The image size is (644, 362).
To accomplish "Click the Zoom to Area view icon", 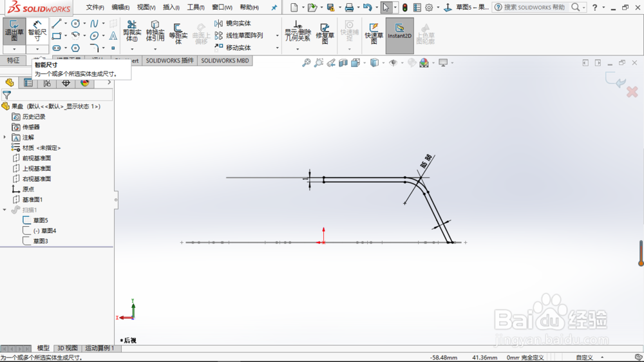I will [319, 63].
